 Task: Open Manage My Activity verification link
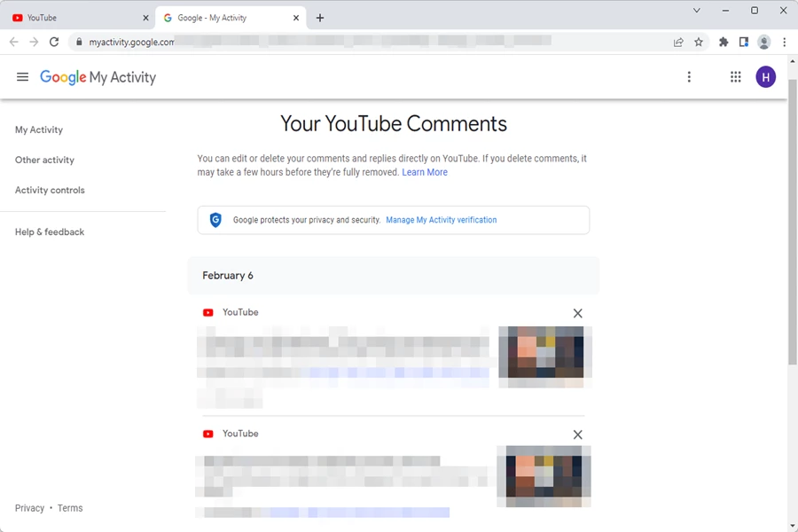click(442, 220)
